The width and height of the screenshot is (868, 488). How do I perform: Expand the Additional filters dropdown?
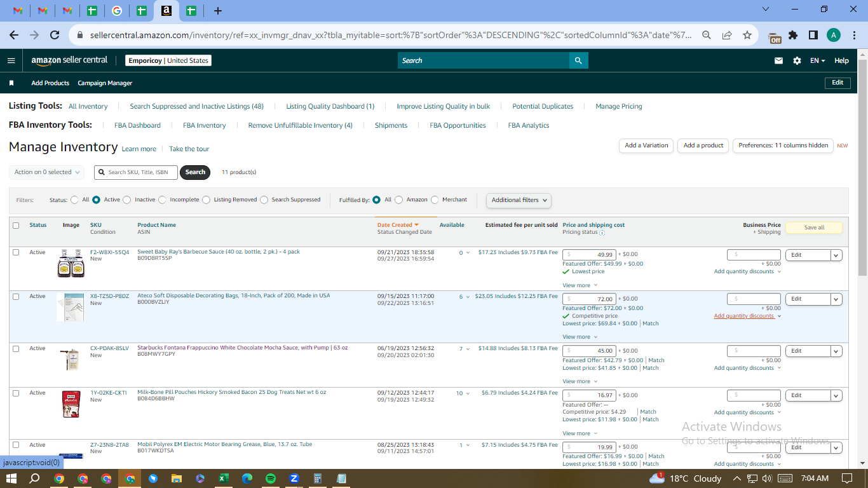[519, 200]
